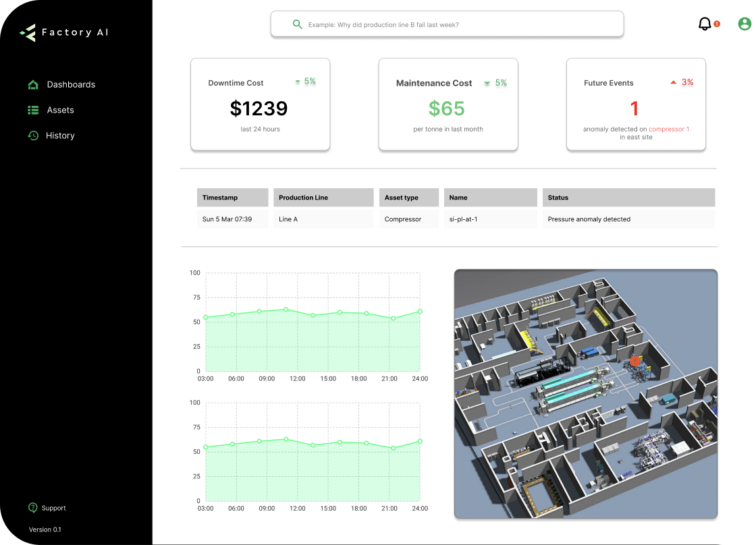Click the orange anomaly marker on factory map
The image size is (756, 545).
pyautogui.click(x=634, y=361)
